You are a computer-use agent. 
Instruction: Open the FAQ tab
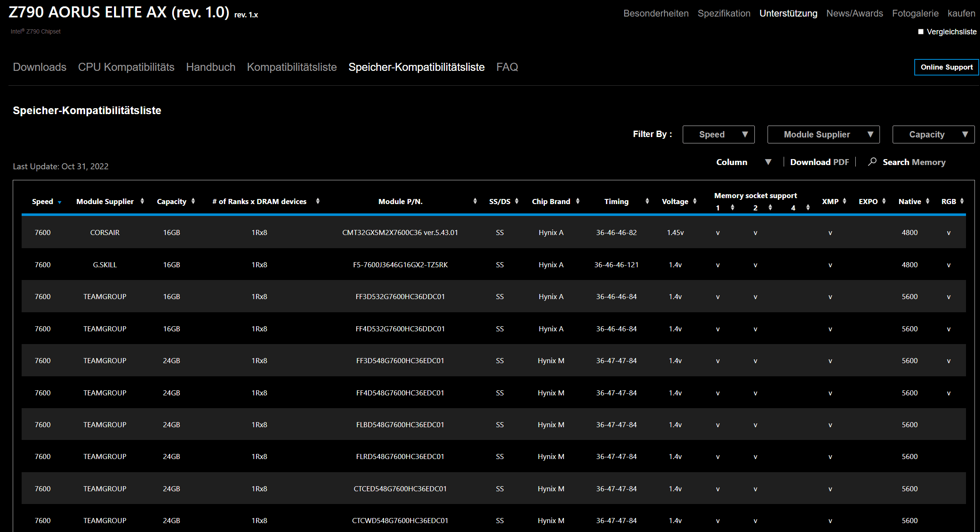[507, 67]
